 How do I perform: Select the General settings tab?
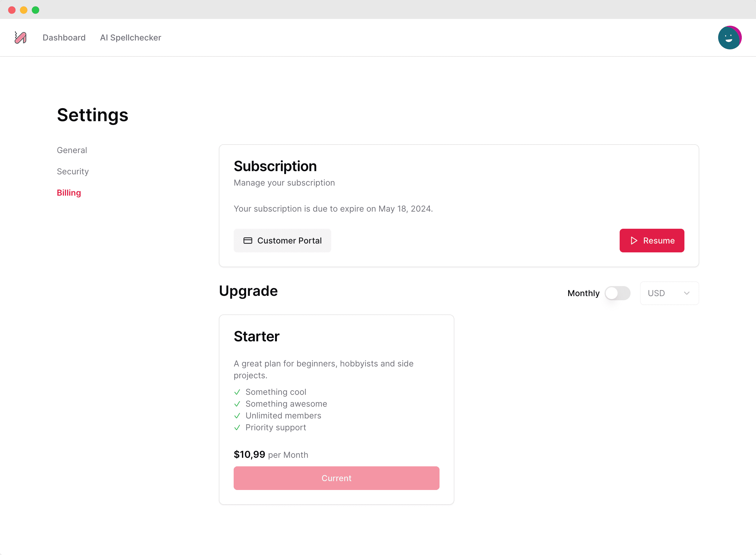(x=72, y=150)
